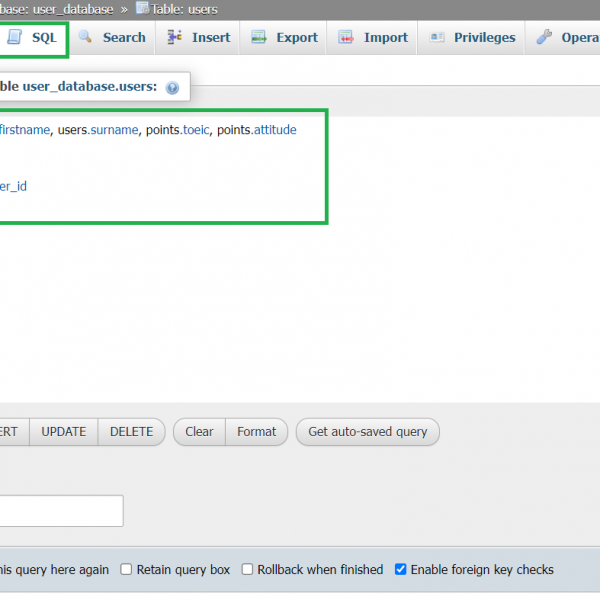Click the Search magnifier icon

[x=86, y=37]
